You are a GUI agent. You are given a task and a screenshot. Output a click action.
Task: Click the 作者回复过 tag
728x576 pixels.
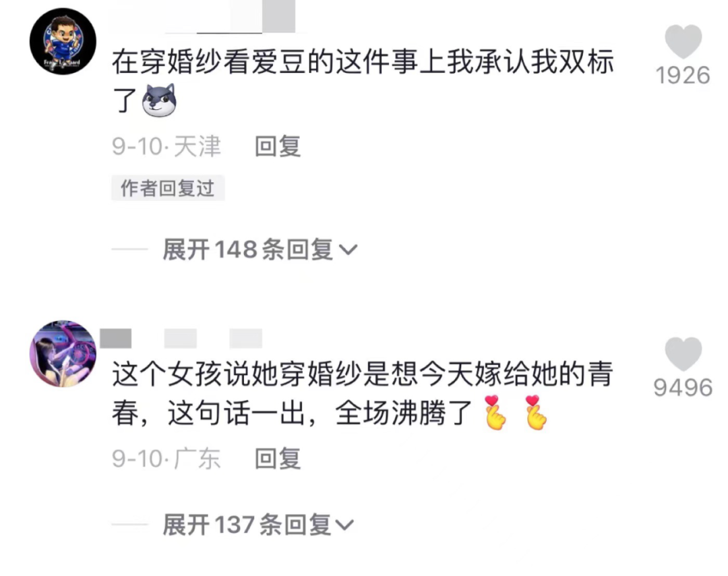(x=168, y=188)
